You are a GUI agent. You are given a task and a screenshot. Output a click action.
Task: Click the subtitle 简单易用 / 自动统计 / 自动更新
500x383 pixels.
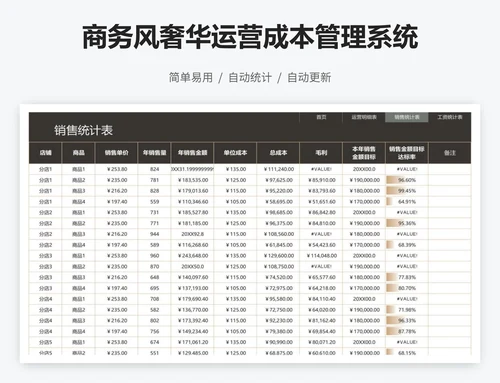250,78
